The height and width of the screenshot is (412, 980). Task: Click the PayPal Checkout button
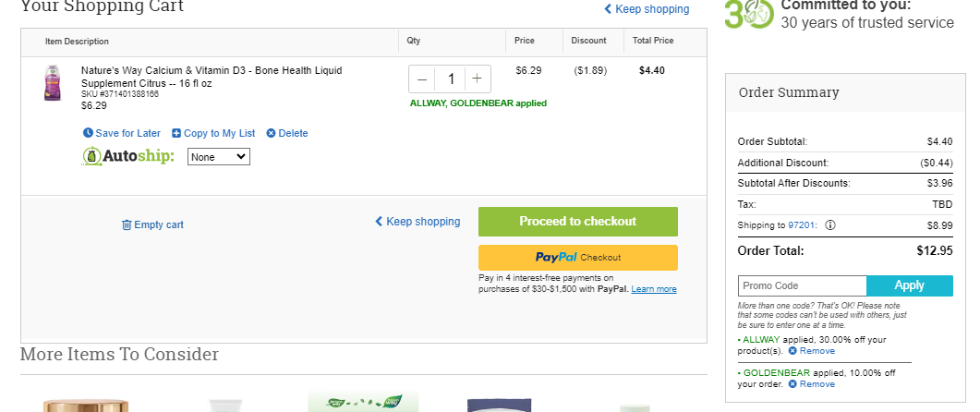(x=578, y=258)
